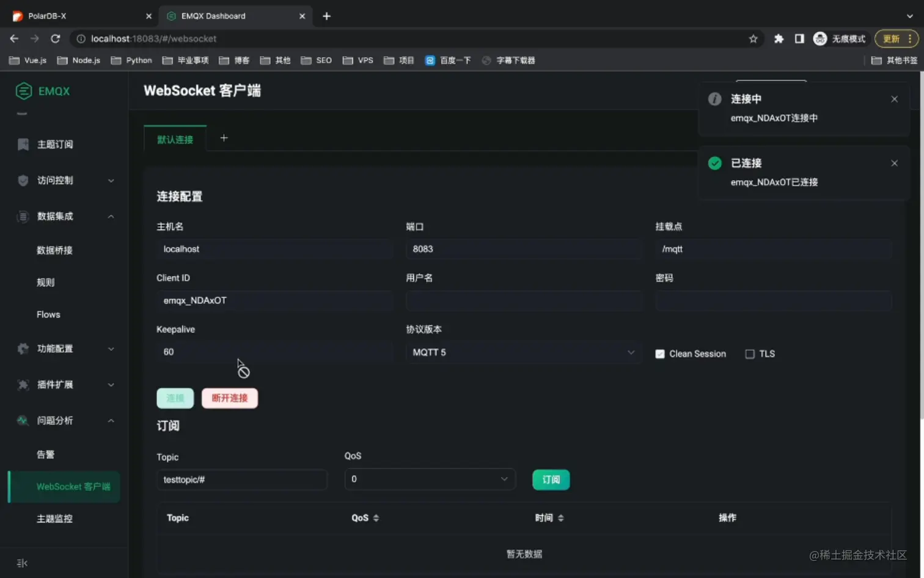This screenshot has width=924, height=578.
Task: Open subscription QoS dropdown
Action: coord(430,479)
